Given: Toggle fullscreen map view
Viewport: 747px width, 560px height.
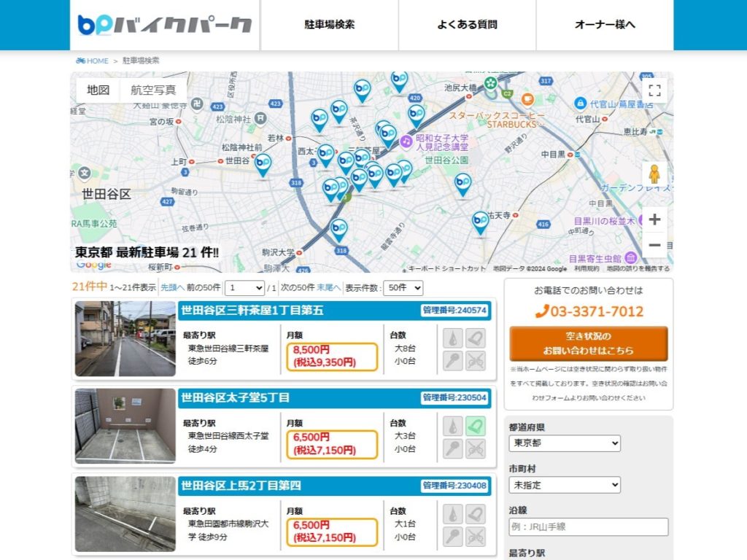Looking at the screenshot, I should click(x=654, y=90).
